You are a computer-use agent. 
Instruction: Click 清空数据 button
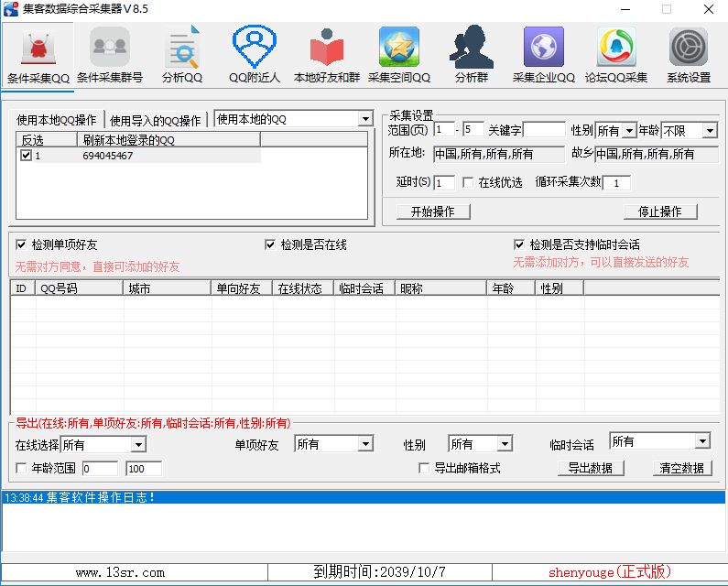click(x=682, y=468)
